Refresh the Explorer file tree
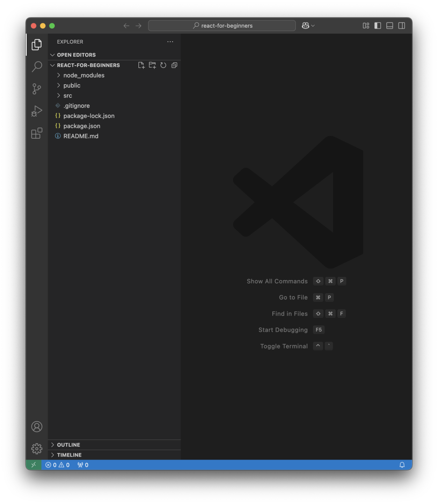This screenshot has width=438, height=504. tap(163, 65)
